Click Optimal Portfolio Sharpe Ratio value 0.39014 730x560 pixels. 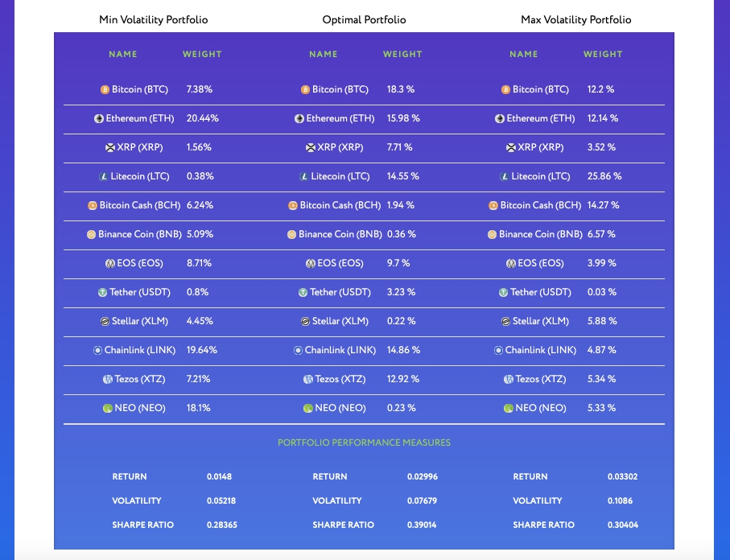(423, 525)
